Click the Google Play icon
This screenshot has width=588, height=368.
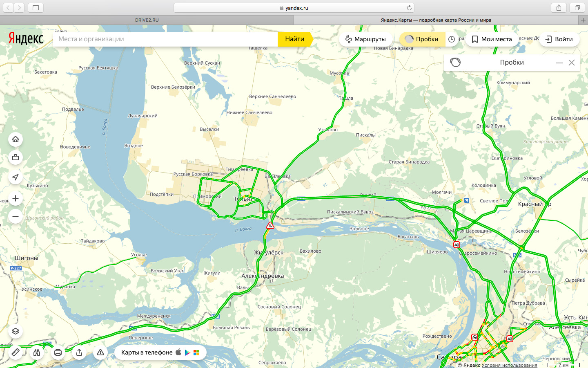pyautogui.click(x=187, y=352)
